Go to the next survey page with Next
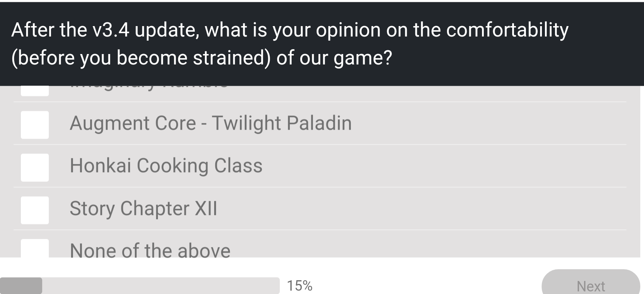The width and height of the screenshot is (644, 294). [591, 282]
